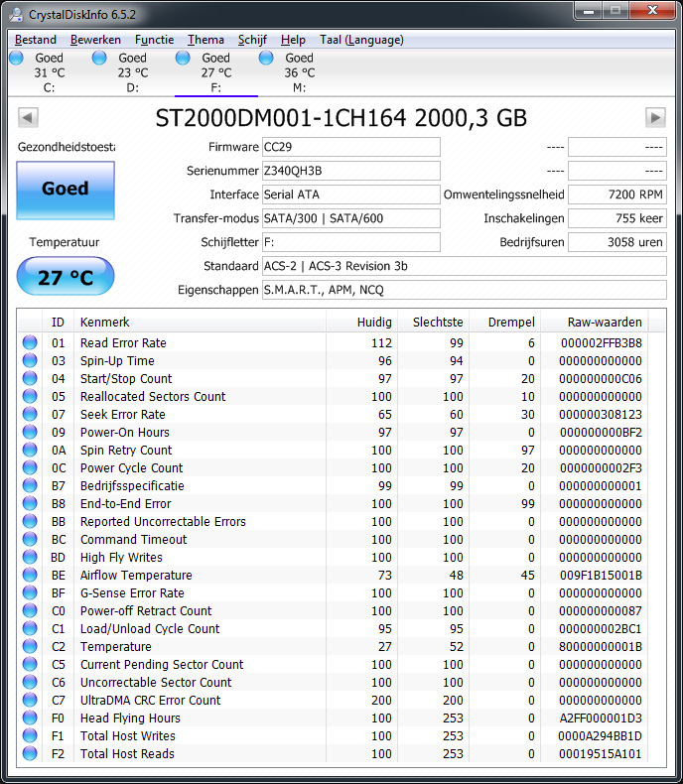This screenshot has height=784, width=683.
Task: Click status orb of Total Host Reads row
Action: pos(30,753)
